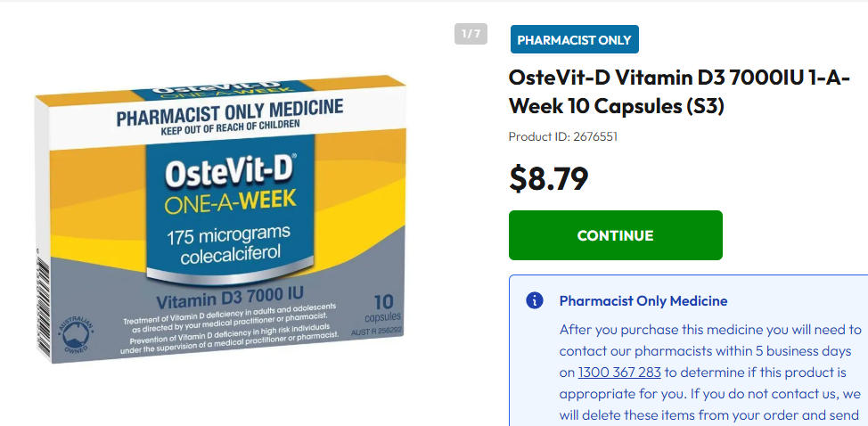
Task: Click PHARMACIST ONLY MEDICINE banner on box
Action: pyautogui.click(x=230, y=112)
